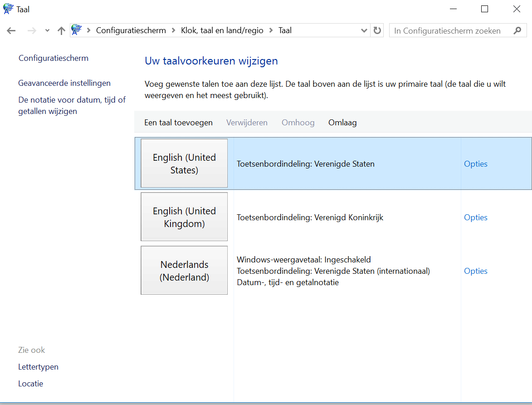Refresh the page with the reload icon
This screenshot has width=532, height=405.
(x=377, y=30)
